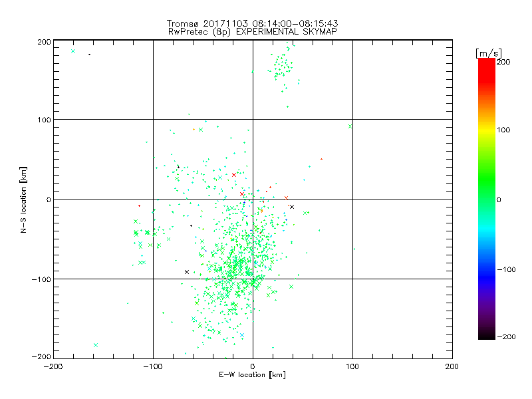The width and height of the screenshot is (532, 399).
Task: Click the subtitle "RwPretec (8p) EXPERIMENTAL SKYMAP"
Action: (x=253, y=32)
